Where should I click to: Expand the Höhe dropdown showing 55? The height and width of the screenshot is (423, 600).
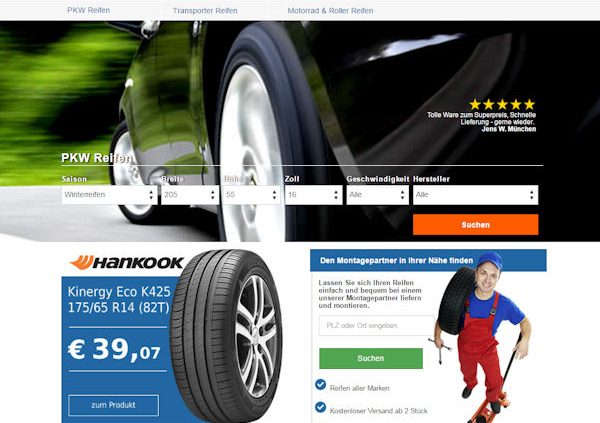(x=252, y=195)
